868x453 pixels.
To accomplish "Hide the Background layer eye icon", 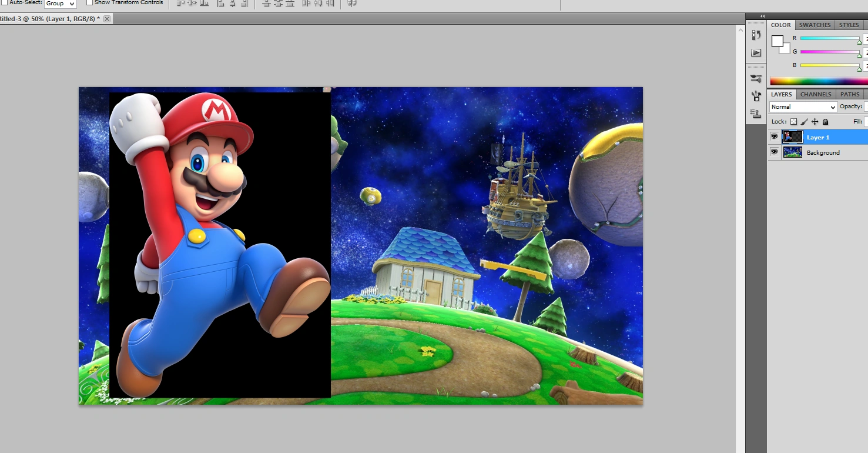I will 774,152.
